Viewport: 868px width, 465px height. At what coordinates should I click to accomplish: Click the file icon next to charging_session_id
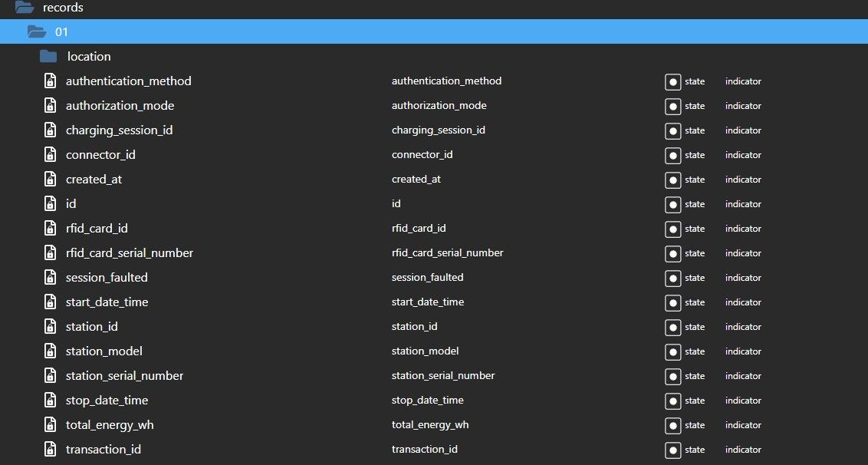click(x=50, y=130)
